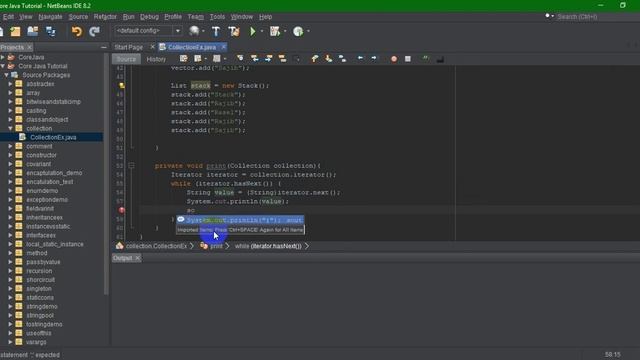Image resolution: width=640 pixels, height=360 pixels.
Task: Click the Uncomment editor toolbar icon
Action: pyautogui.click(x=440, y=59)
